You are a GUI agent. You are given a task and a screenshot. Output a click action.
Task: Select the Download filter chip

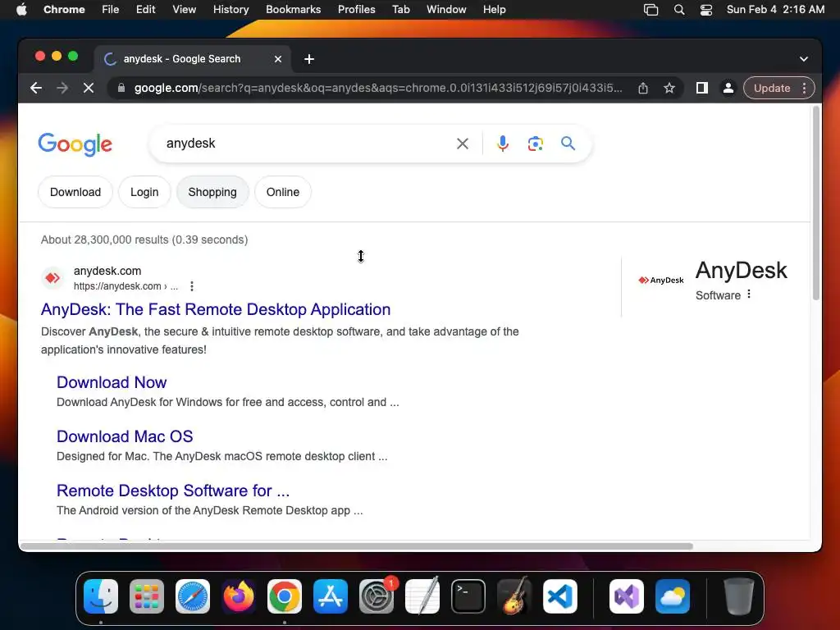click(75, 192)
